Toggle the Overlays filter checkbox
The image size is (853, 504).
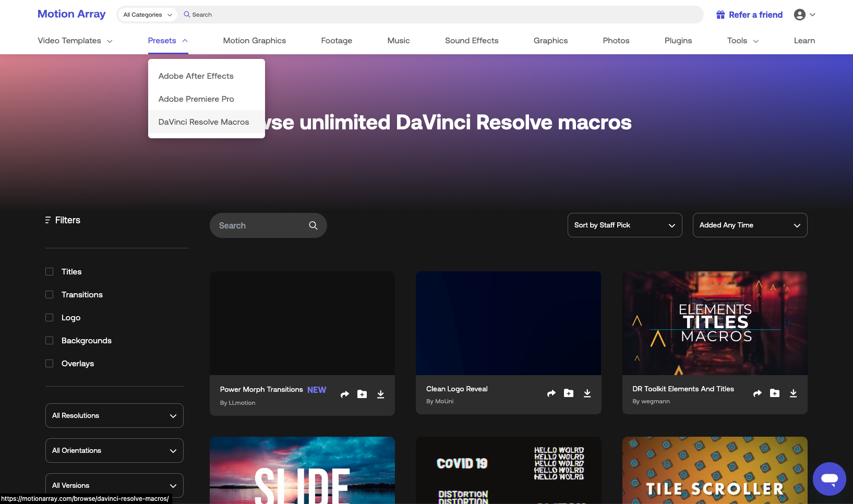click(50, 364)
